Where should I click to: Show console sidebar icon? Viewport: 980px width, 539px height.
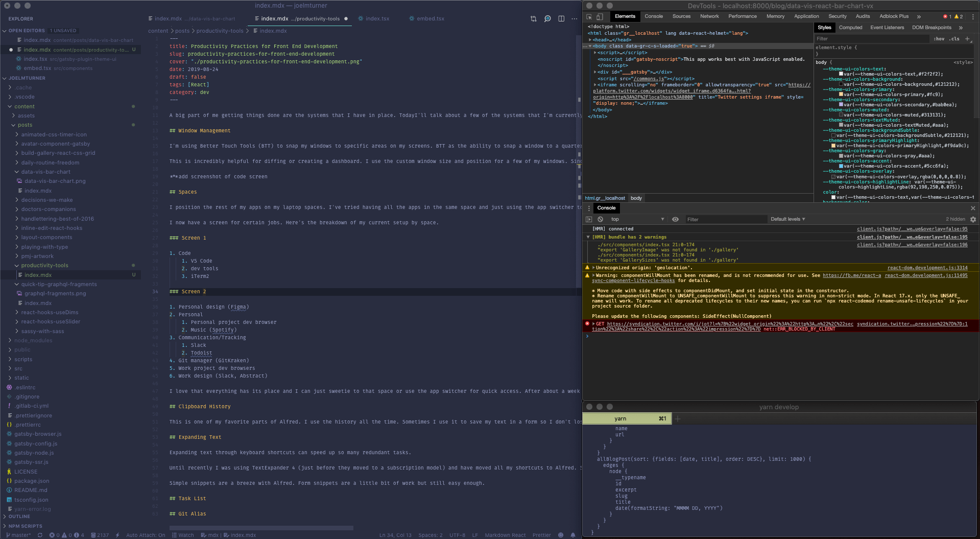pyautogui.click(x=589, y=219)
